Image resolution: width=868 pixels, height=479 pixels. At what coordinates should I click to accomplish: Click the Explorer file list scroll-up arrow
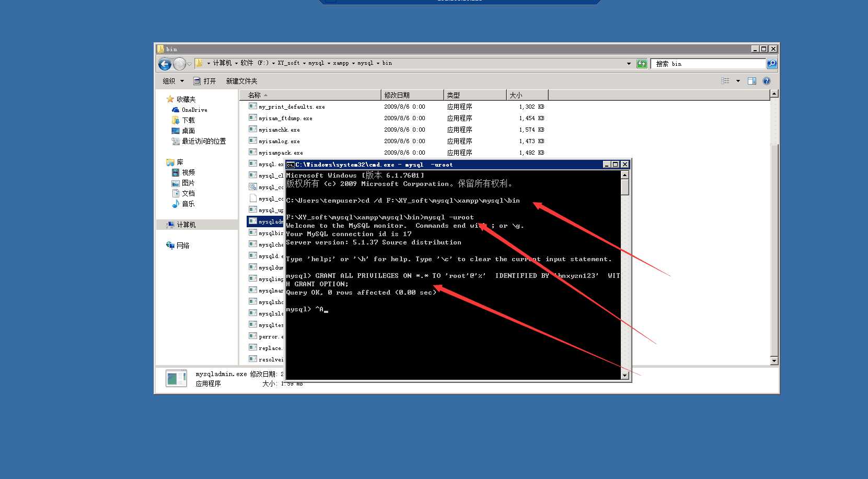(x=774, y=94)
